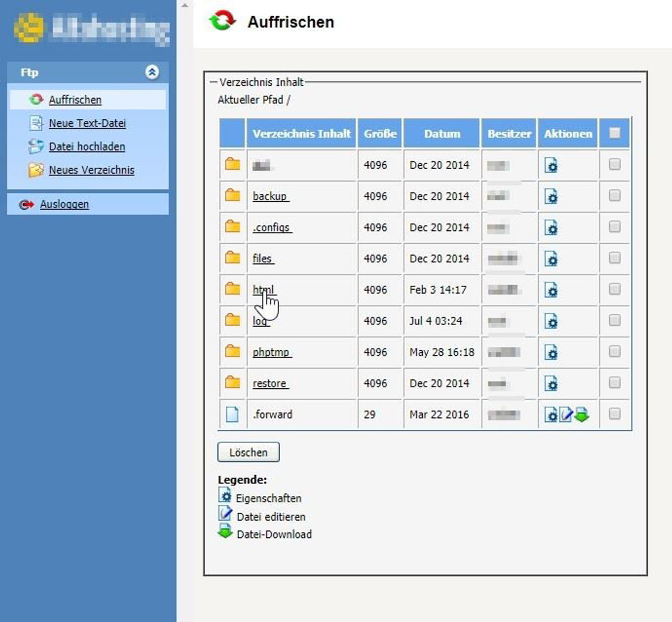Viewport: 672px width, 622px height.
Task: Open properties icon for .configs folder
Action: (x=551, y=228)
